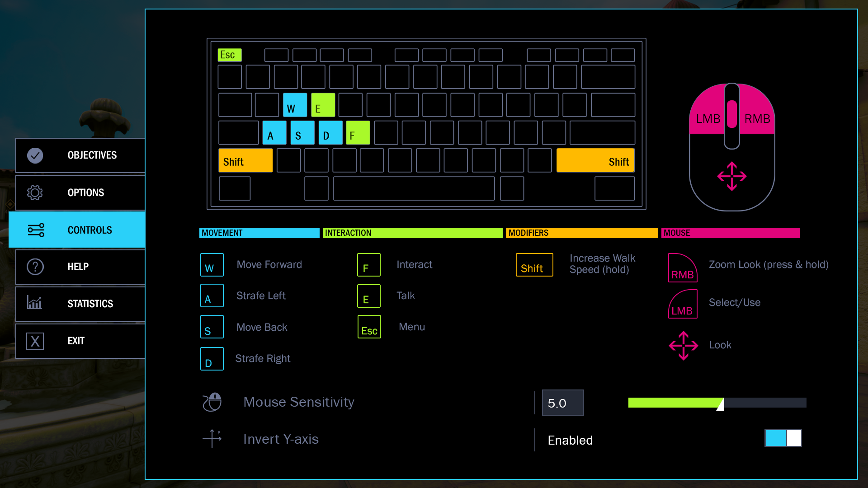The image size is (868, 488).
Task: Click the Objectives checkmark icon
Action: 35,155
